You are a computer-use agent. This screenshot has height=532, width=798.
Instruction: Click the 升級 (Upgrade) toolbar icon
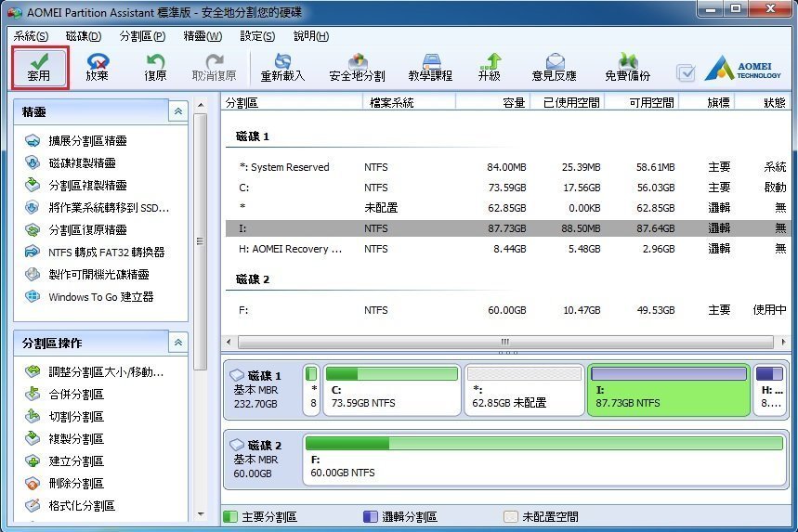point(489,68)
